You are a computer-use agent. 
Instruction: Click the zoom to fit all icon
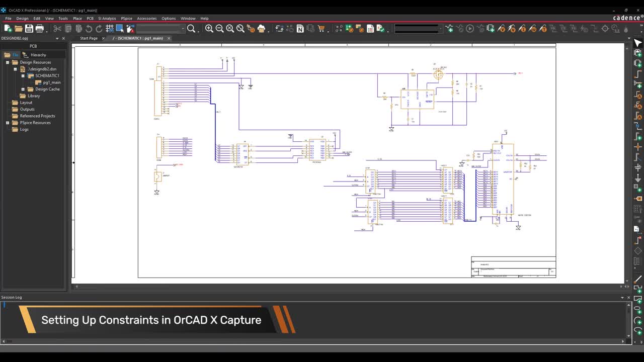(240, 29)
